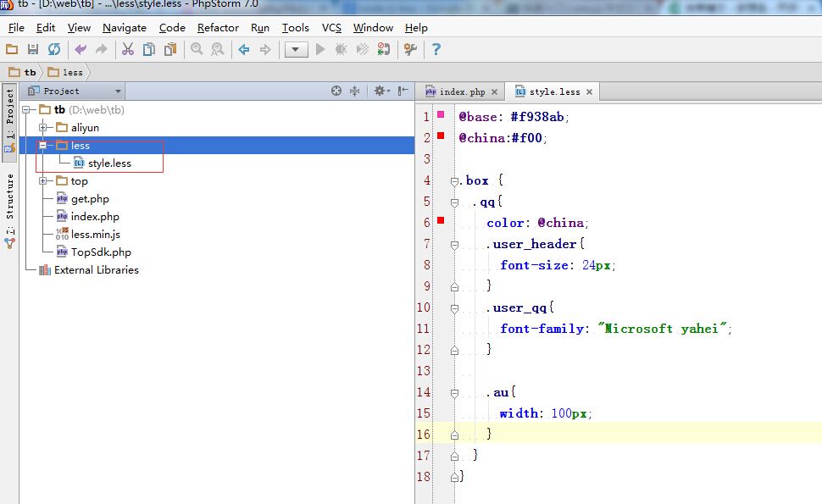Click the PHP debug listener icon
Screen dimensions: 822x504
tap(384, 49)
